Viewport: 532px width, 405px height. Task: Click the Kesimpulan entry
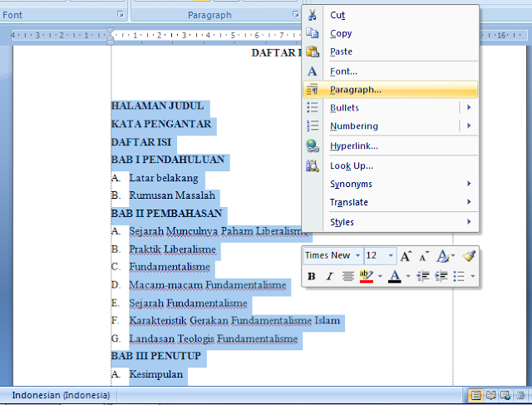[156, 374]
